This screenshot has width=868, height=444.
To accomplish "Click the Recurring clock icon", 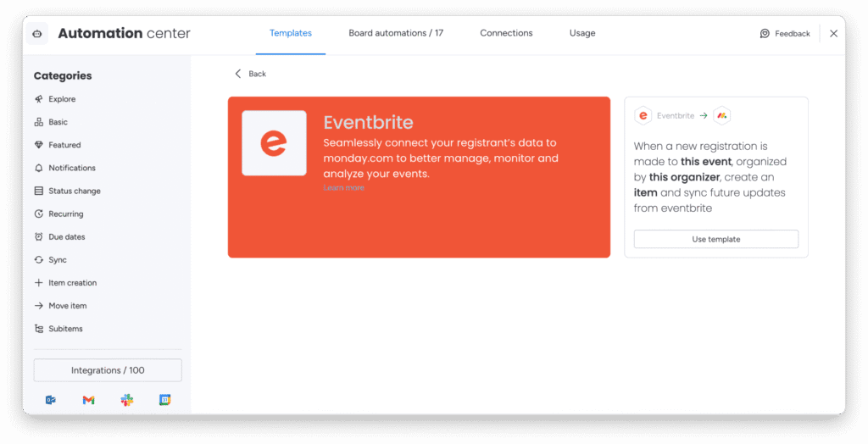I will [39, 214].
